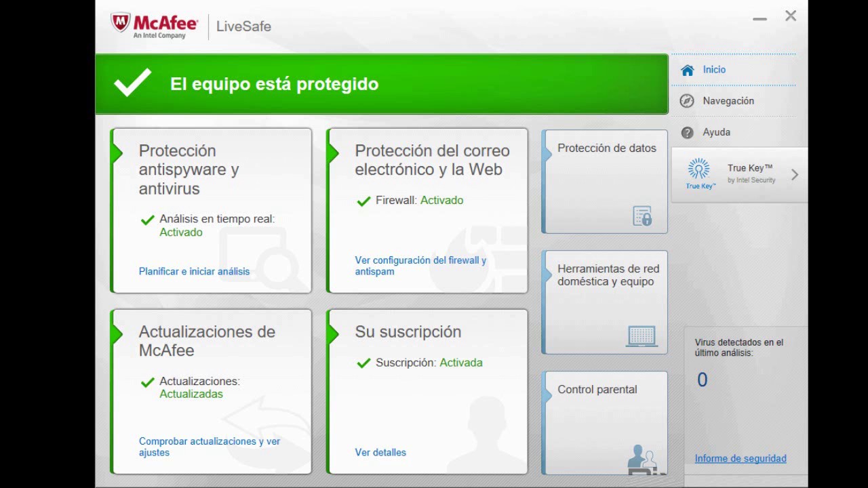Open Planificar e iniciar análisis link
The width and height of the screenshot is (868, 488).
[x=194, y=271]
